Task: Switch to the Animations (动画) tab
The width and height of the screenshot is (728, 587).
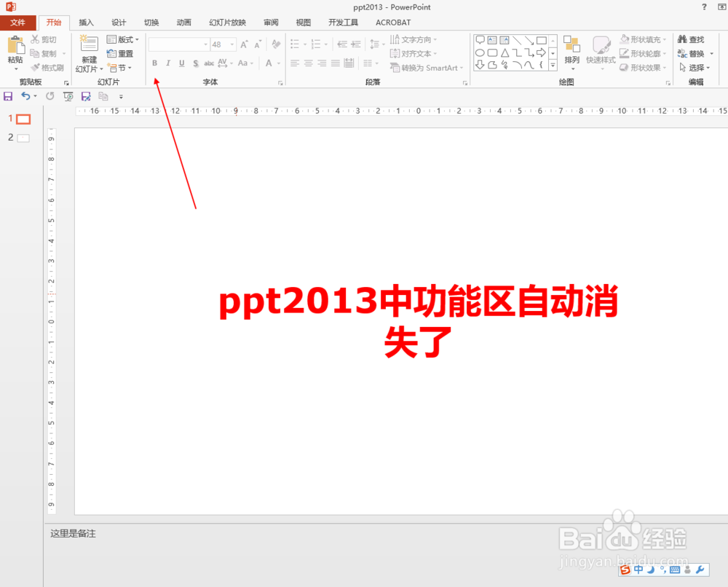Action: click(183, 23)
